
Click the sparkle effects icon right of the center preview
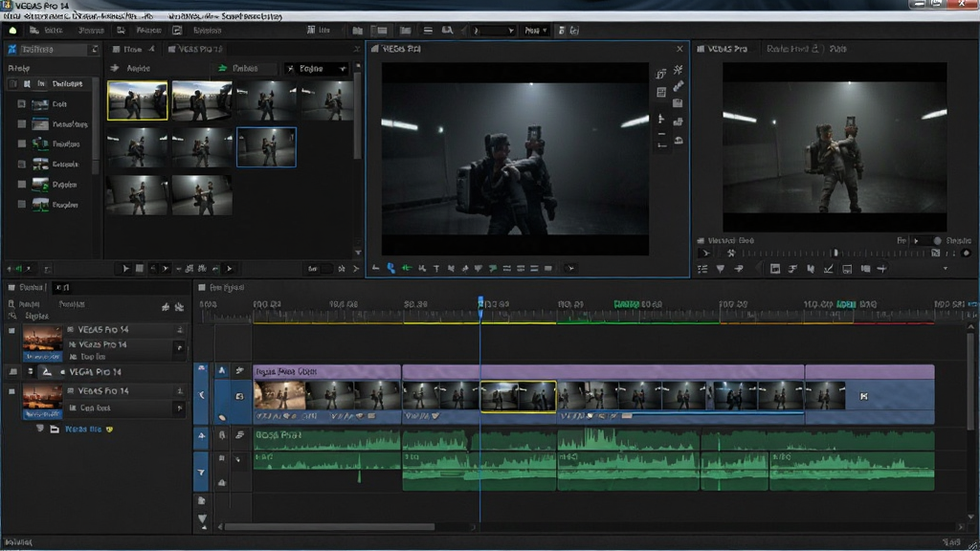point(679,70)
